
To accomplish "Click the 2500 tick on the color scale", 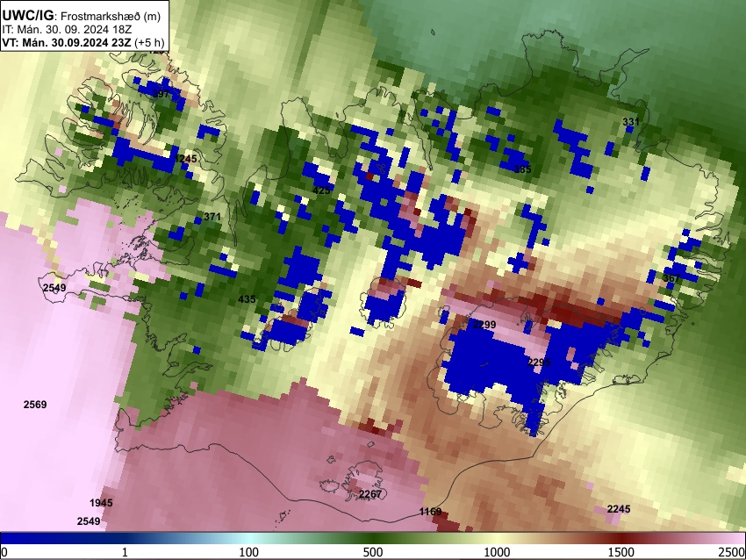I will coord(732,552).
